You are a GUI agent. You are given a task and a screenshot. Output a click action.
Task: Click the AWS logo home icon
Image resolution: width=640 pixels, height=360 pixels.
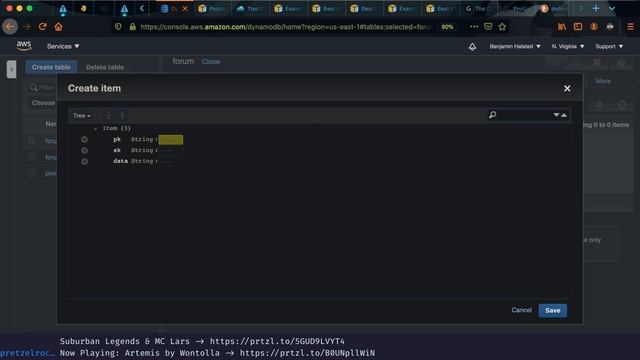(24, 46)
